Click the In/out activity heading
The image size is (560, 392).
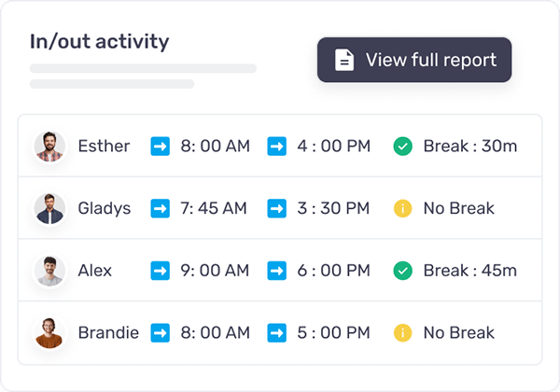100,41
